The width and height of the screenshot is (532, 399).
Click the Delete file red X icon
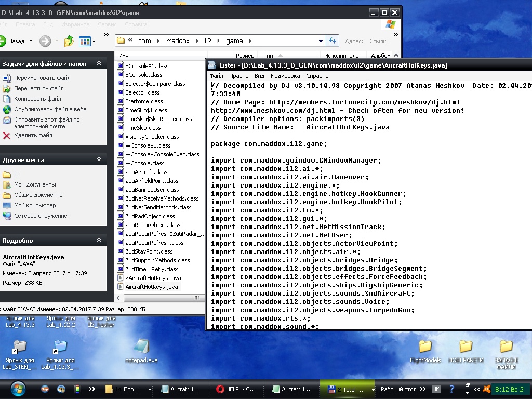coord(7,136)
